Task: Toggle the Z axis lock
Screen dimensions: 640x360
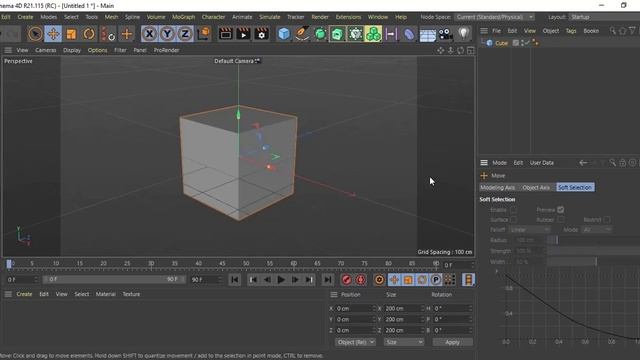Action: pos(185,34)
